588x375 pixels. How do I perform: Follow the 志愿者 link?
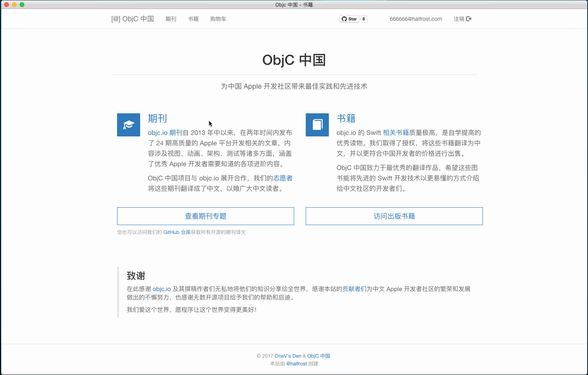pos(283,178)
